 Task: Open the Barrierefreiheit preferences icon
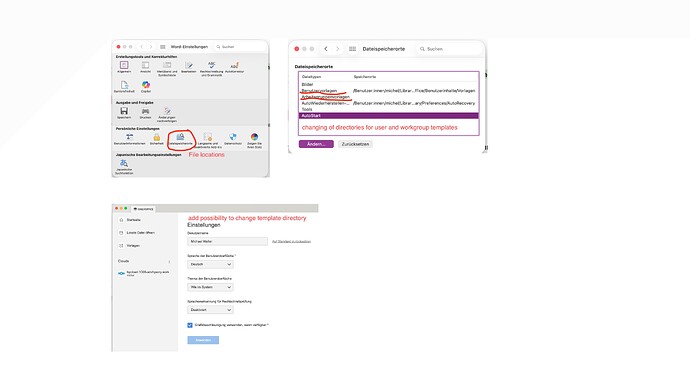click(x=124, y=87)
